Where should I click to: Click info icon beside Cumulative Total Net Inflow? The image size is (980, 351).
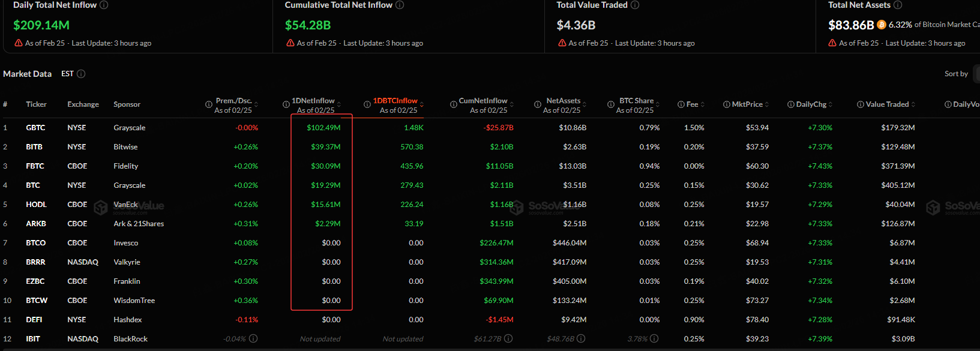(x=400, y=5)
